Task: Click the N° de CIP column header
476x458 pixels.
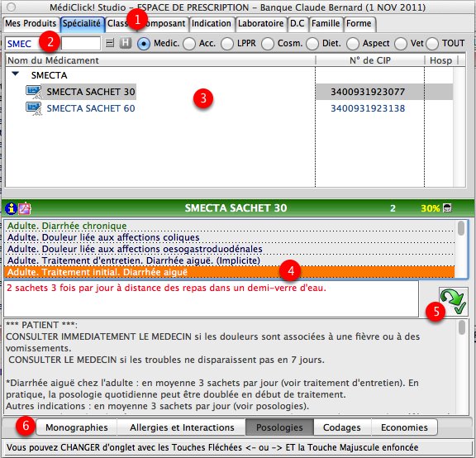Action: tap(369, 60)
